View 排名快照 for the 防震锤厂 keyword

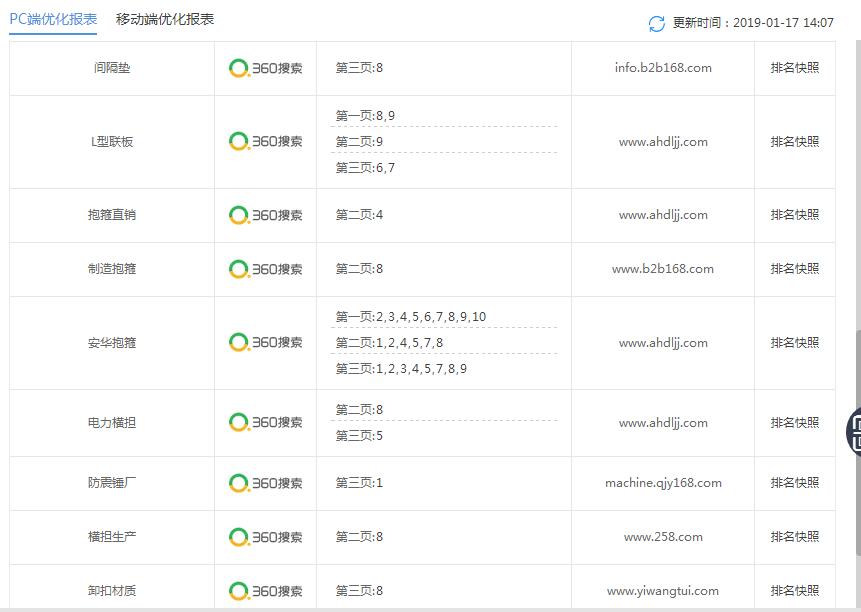794,483
